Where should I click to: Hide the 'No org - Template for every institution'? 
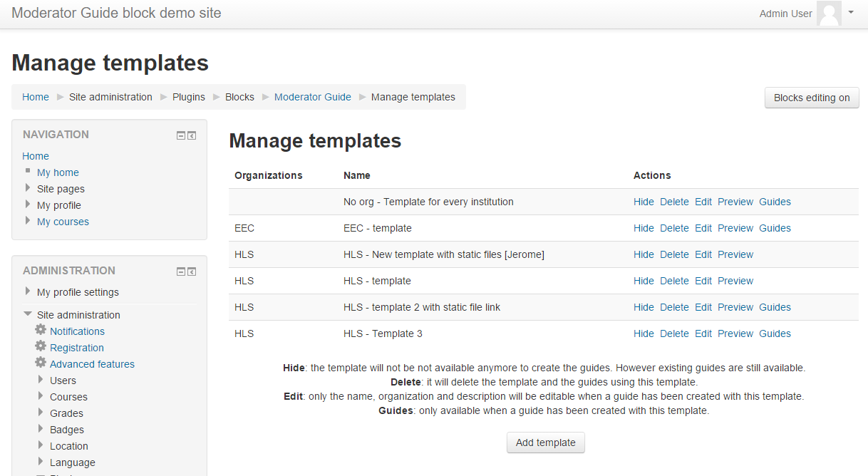(644, 202)
